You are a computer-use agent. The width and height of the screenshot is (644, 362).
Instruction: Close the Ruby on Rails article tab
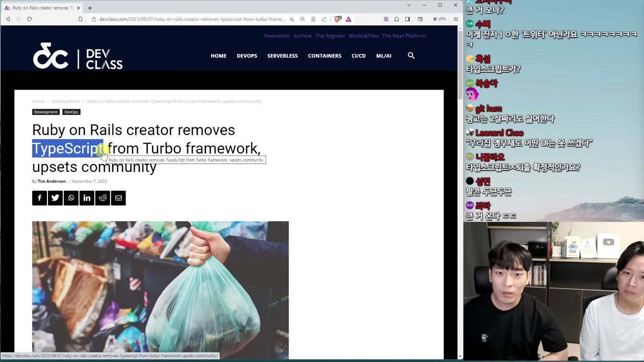coord(79,8)
